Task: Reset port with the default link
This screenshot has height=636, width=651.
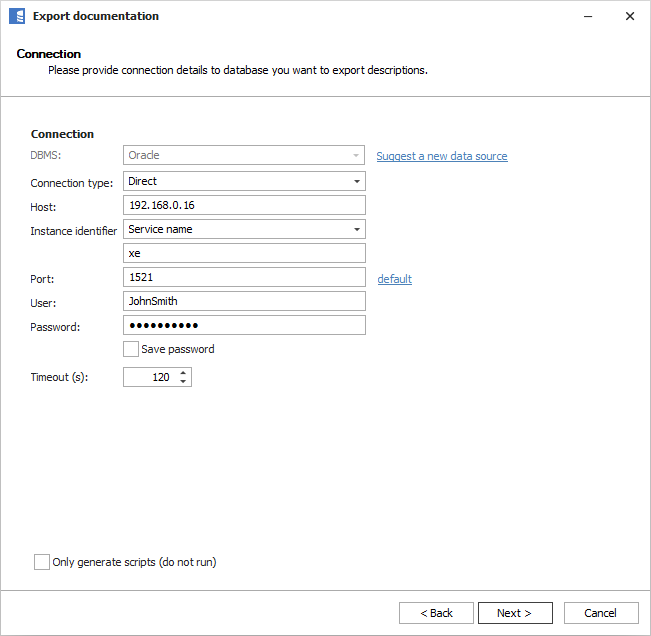Action: pos(394,279)
